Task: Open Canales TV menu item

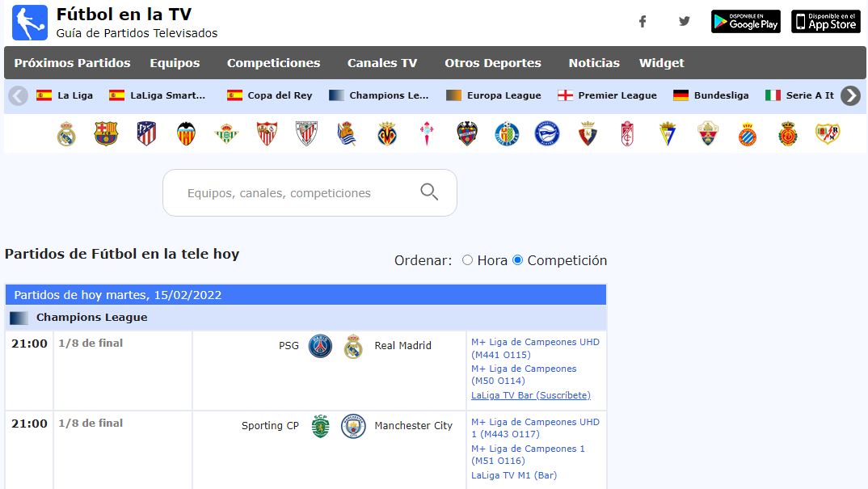Action: pos(382,63)
